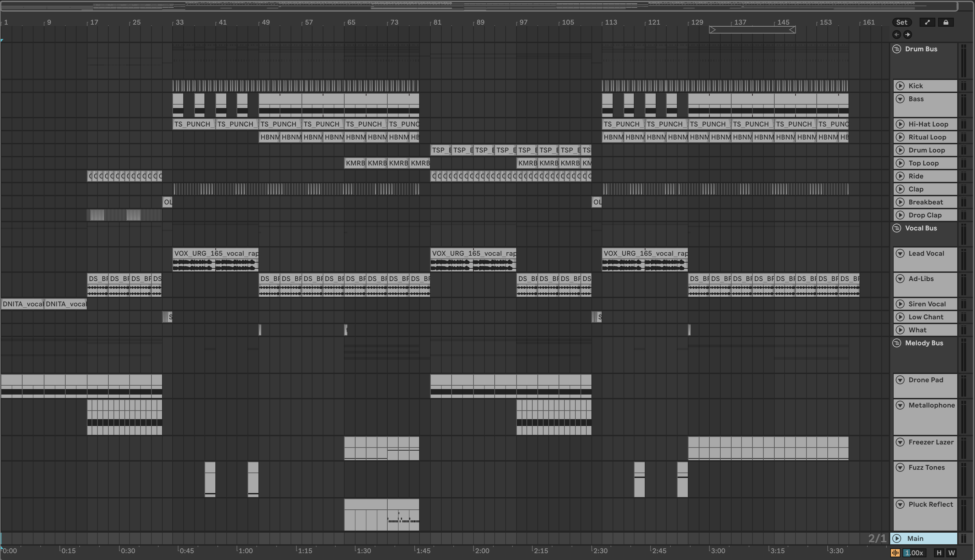Unfold the Siren Vocal track
Image resolution: width=975 pixels, height=560 pixels.
click(900, 304)
